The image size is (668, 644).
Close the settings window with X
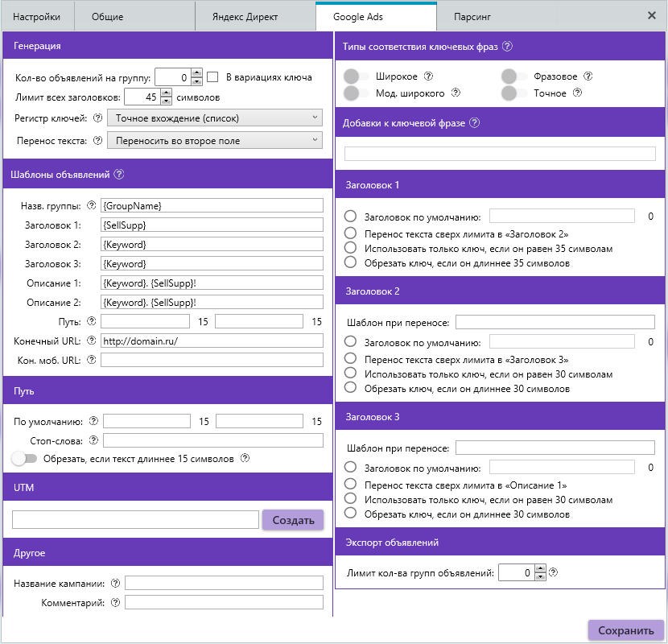pos(652,16)
